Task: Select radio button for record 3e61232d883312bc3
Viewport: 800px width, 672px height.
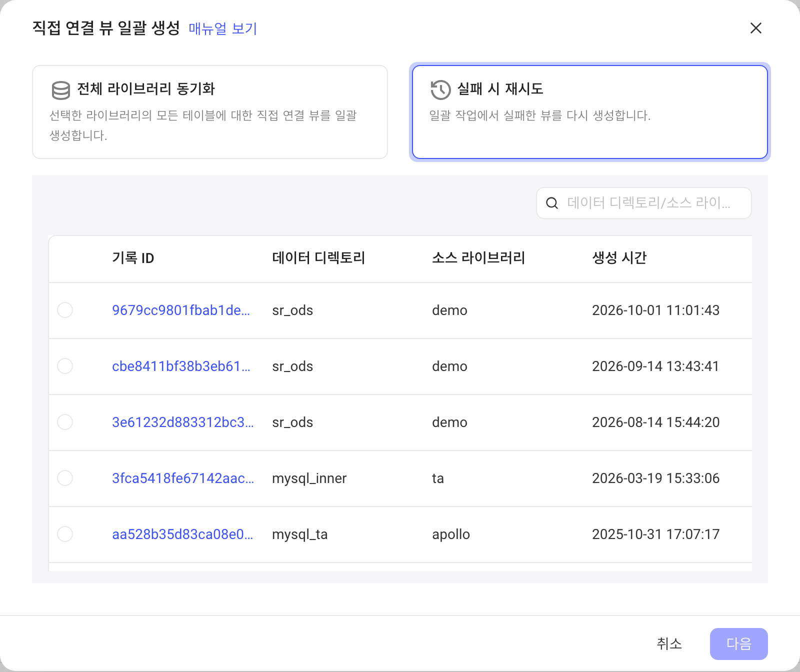Action: (x=65, y=422)
